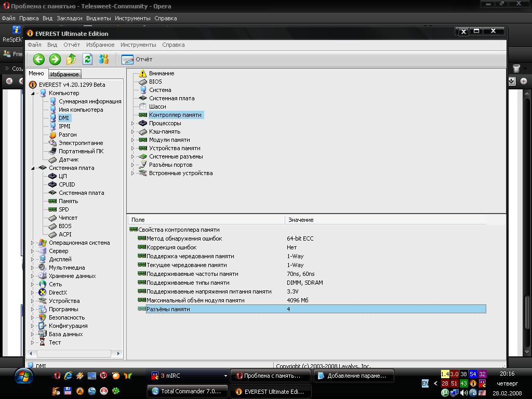Click the Up level toolbar icon
Image resolution: width=532 pixels, height=399 pixels.
pos(71,59)
